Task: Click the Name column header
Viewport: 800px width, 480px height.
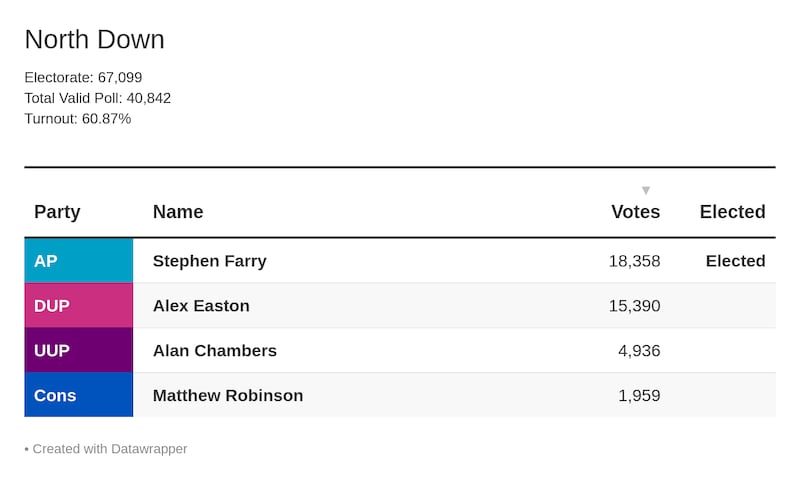Action: click(178, 212)
